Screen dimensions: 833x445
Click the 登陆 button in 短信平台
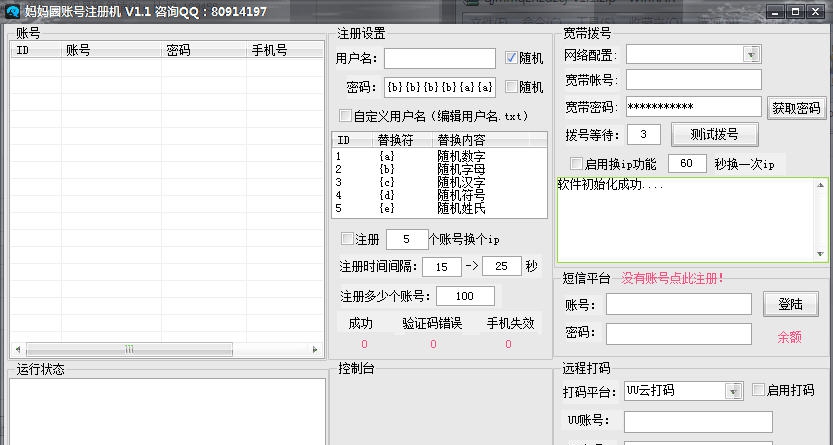(x=790, y=304)
